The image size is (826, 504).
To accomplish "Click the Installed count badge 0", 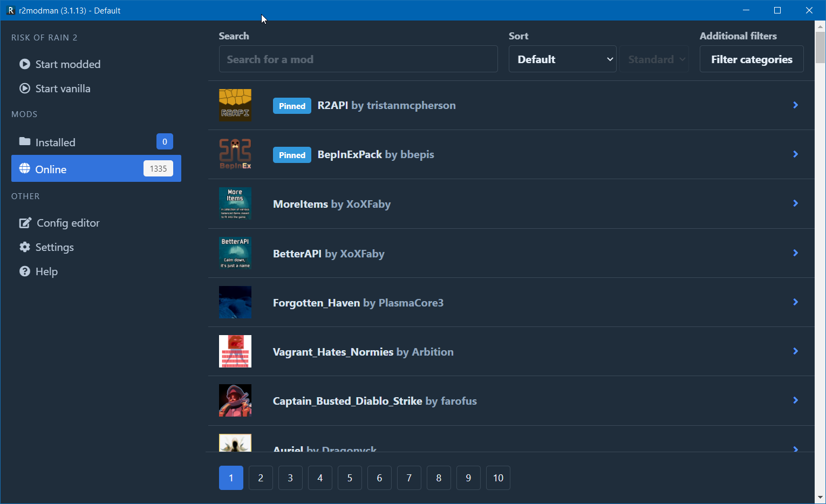I will point(165,141).
